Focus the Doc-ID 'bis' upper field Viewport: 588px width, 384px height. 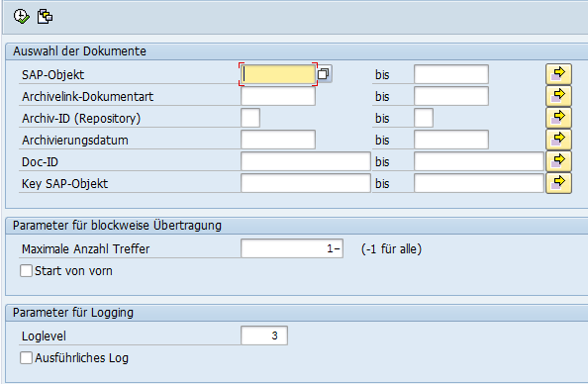click(x=479, y=161)
